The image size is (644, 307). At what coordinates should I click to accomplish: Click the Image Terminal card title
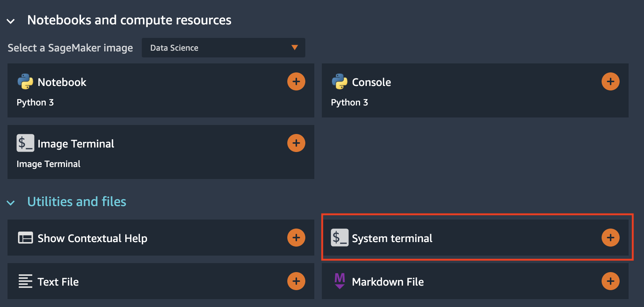tap(76, 144)
